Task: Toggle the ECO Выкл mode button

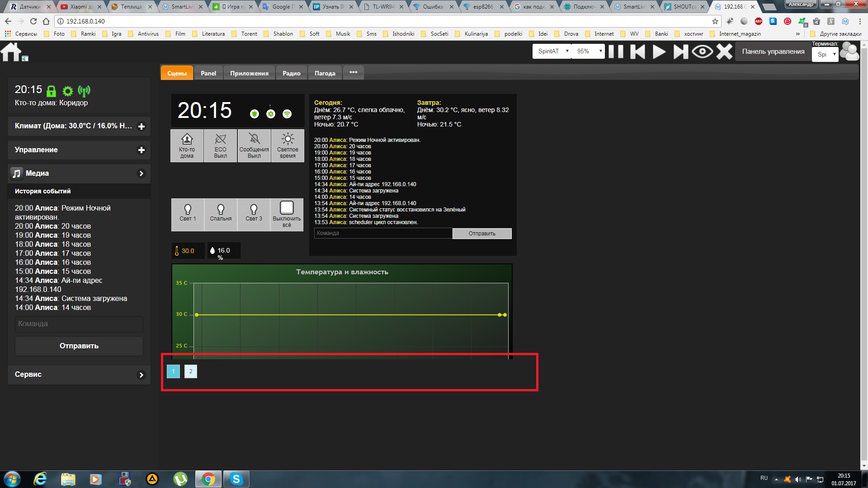Action: click(221, 145)
